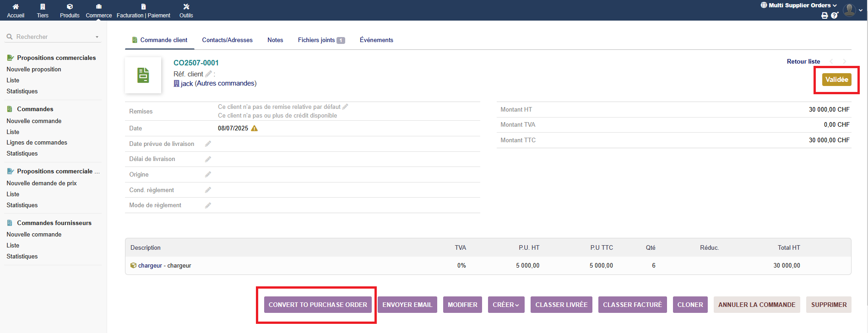Click the Accueil home icon

pos(16,7)
